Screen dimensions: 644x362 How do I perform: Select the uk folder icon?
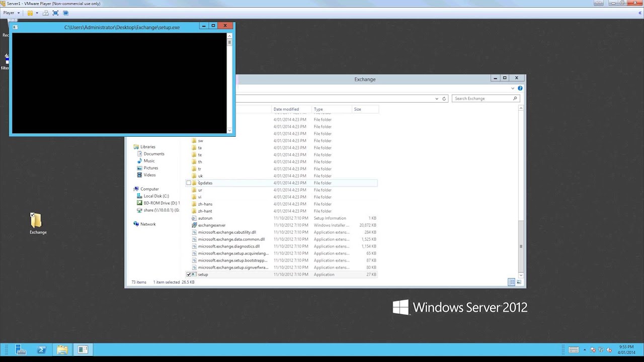coord(194,176)
